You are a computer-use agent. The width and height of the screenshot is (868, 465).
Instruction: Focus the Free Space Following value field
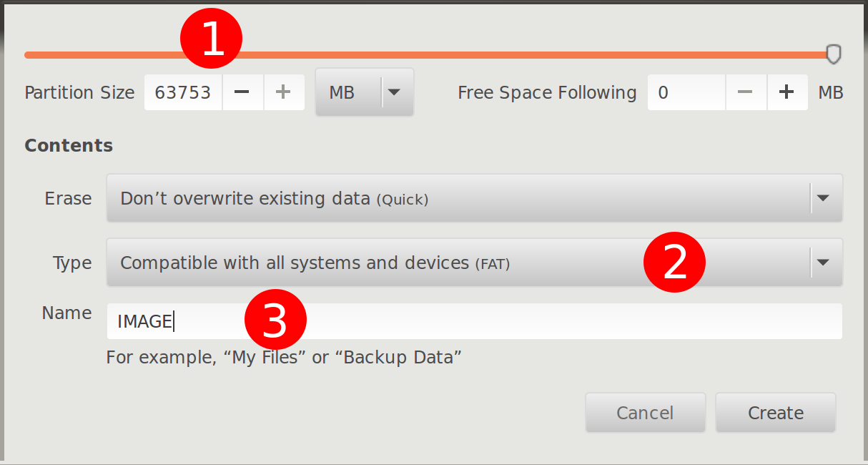coord(686,92)
